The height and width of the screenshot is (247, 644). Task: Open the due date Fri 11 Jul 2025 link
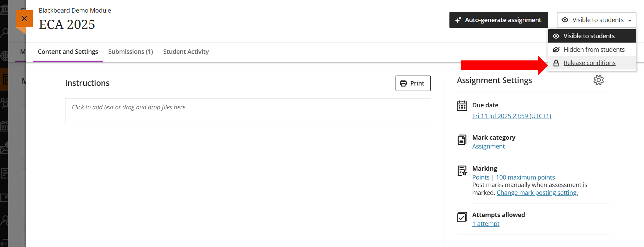tap(512, 116)
